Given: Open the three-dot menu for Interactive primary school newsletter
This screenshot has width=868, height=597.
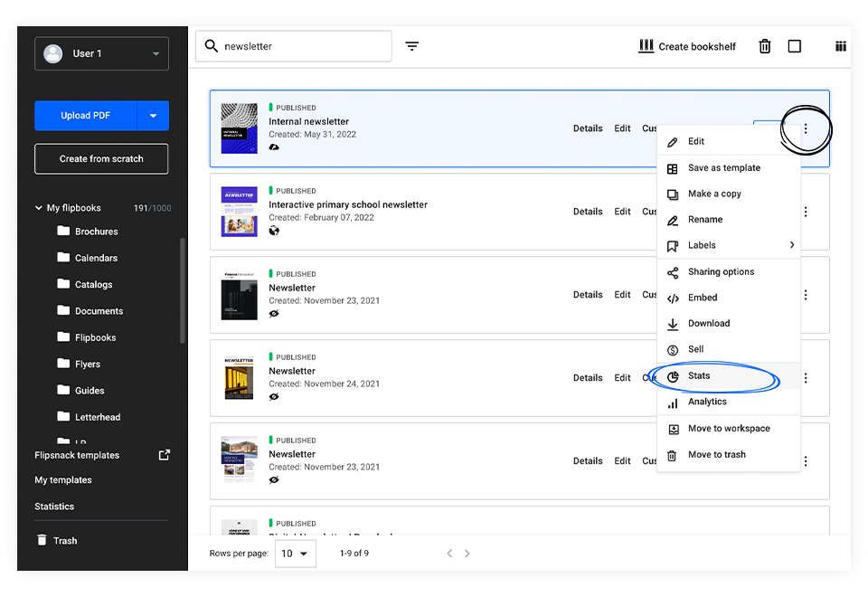Looking at the screenshot, I should [806, 212].
